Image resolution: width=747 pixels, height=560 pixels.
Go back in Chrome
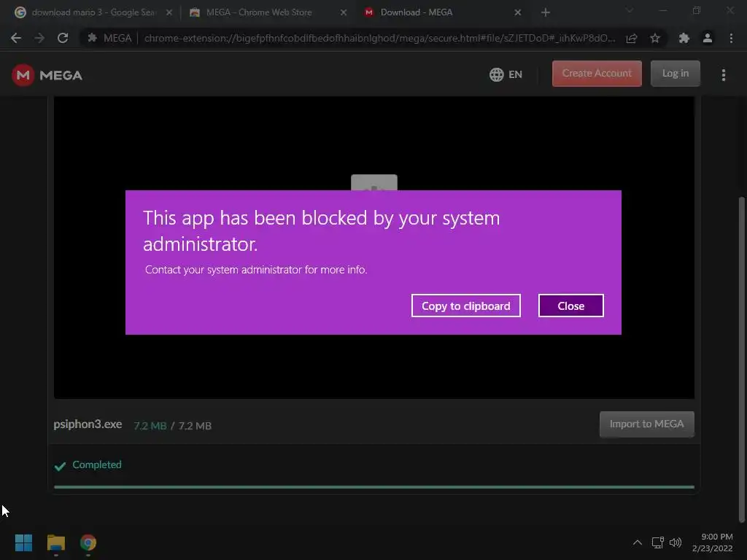16,38
